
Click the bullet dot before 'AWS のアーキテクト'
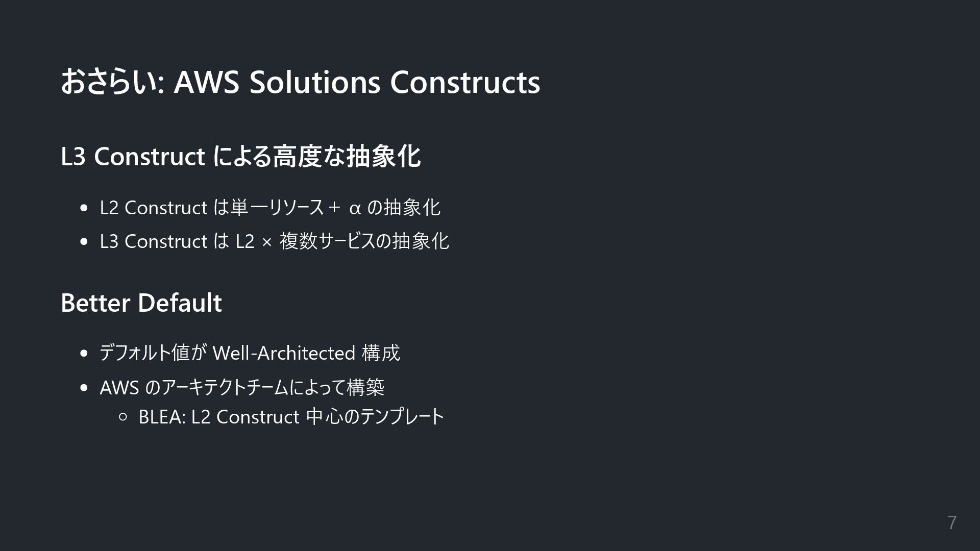pyautogui.click(x=84, y=388)
